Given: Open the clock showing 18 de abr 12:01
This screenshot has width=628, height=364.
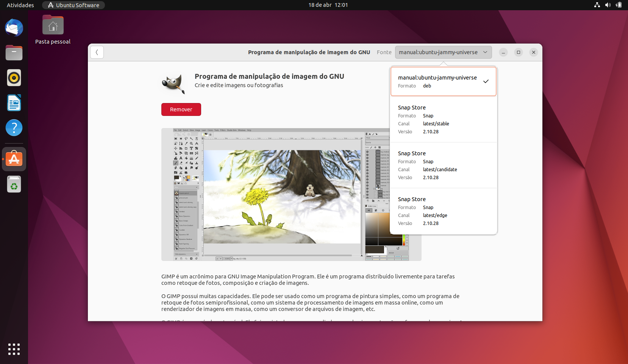Looking at the screenshot, I should coord(328,5).
